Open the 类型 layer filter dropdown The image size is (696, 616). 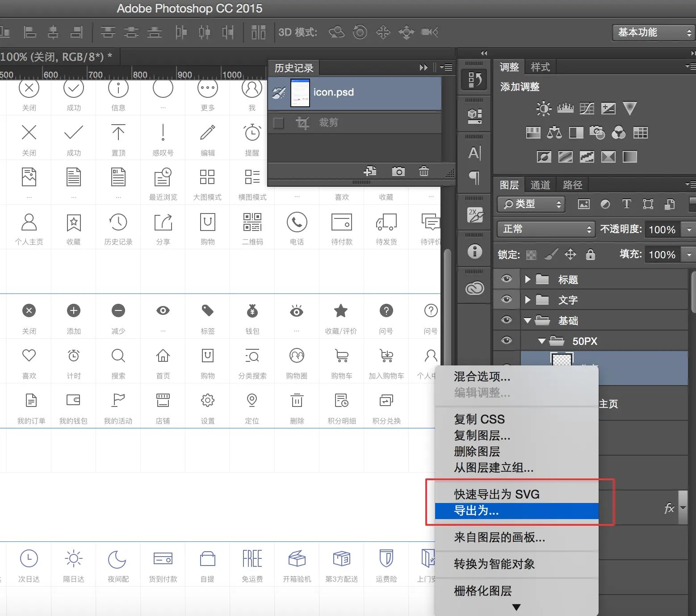point(531,204)
